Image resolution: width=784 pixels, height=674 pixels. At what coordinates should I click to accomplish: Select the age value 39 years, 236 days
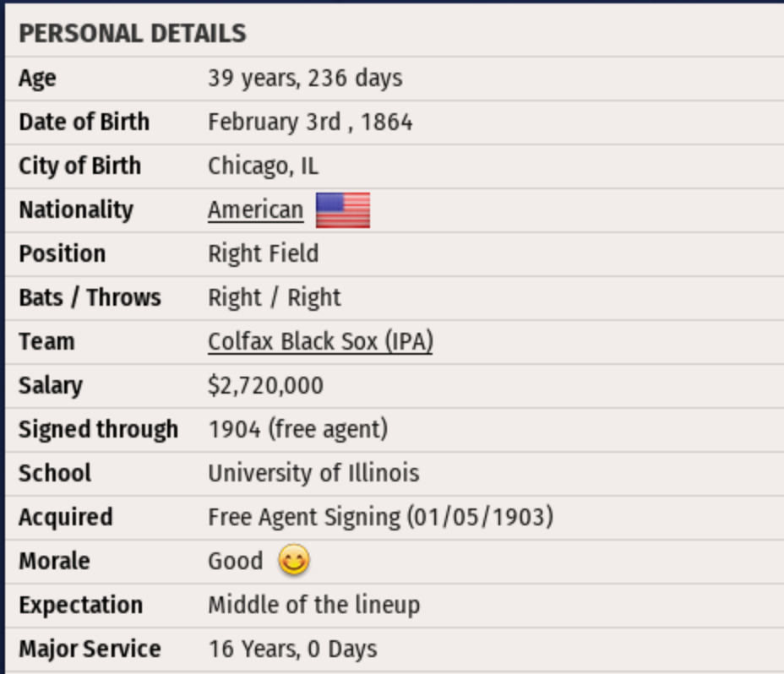[x=305, y=79]
